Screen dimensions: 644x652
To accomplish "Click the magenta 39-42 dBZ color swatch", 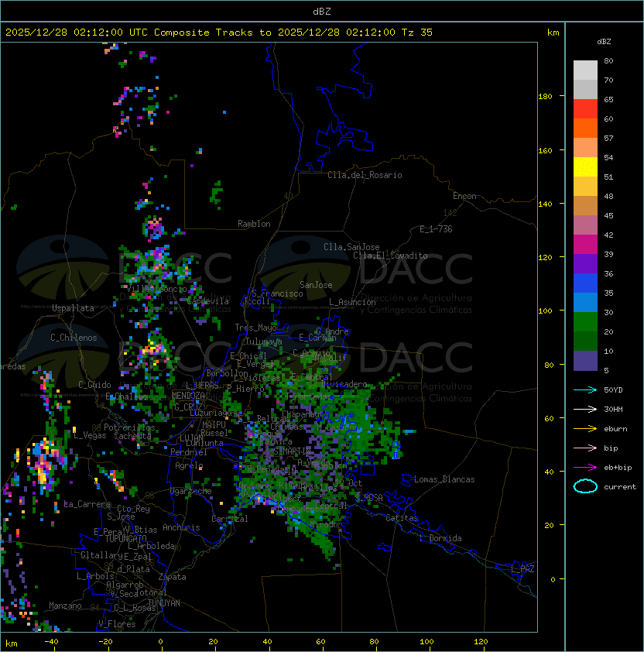I will (x=585, y=245).
